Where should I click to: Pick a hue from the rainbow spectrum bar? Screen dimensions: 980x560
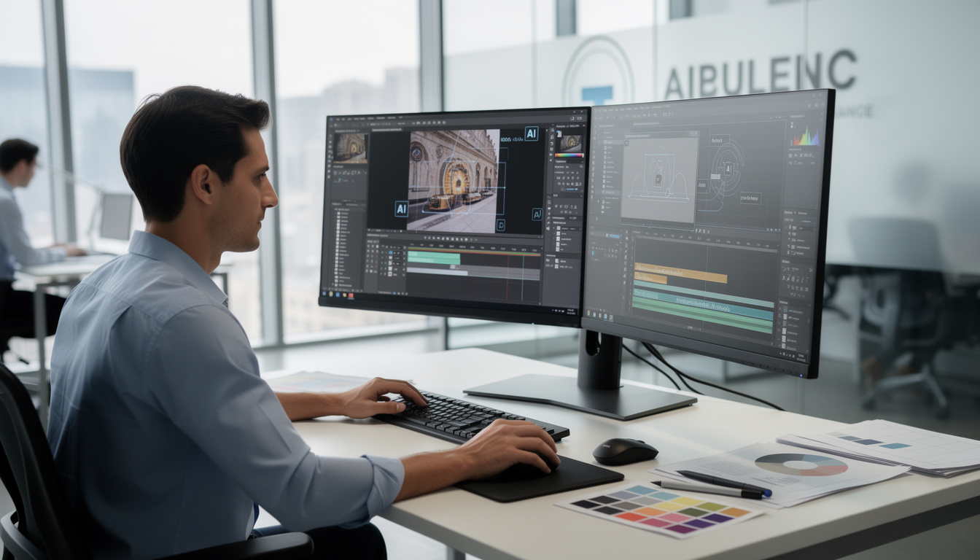tap(569, 155)
